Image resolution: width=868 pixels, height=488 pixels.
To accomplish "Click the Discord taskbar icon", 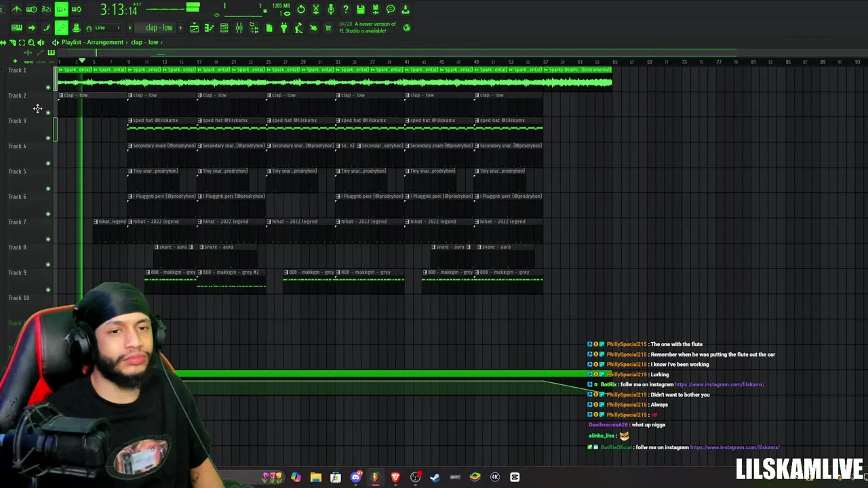I will coord(355,477).
